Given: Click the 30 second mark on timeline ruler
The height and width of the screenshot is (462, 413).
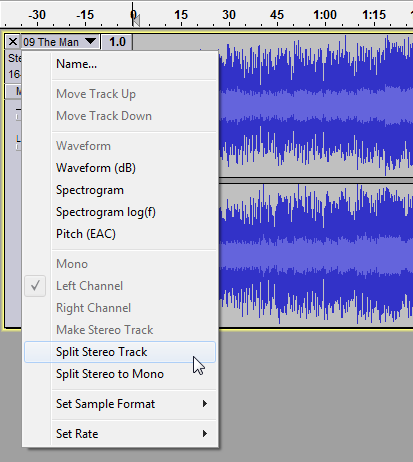Looking at the screenshot, I should 229,15.
